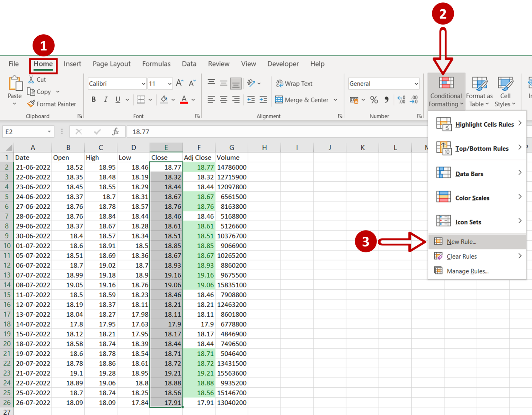Open Top/Bottom Rules submenu
The width and height of the screenshot is (532, 415).
coord(477,148)
